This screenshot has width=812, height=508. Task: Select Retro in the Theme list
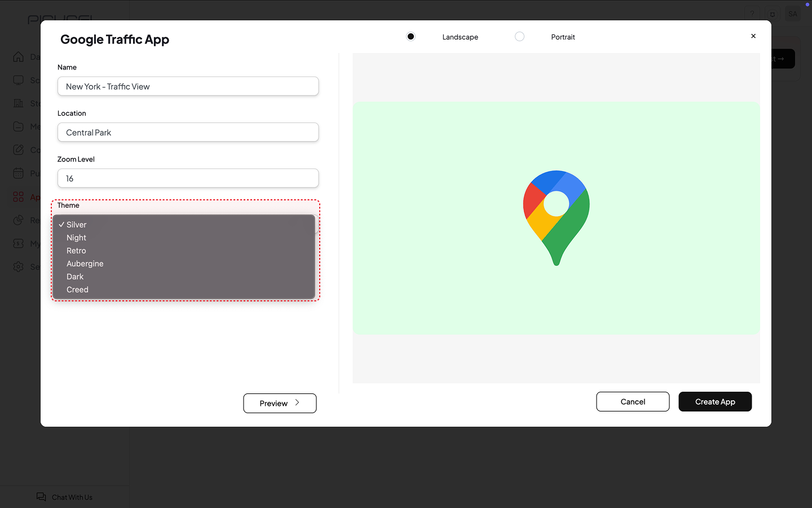pyautogui.click(x=76, y=251)
